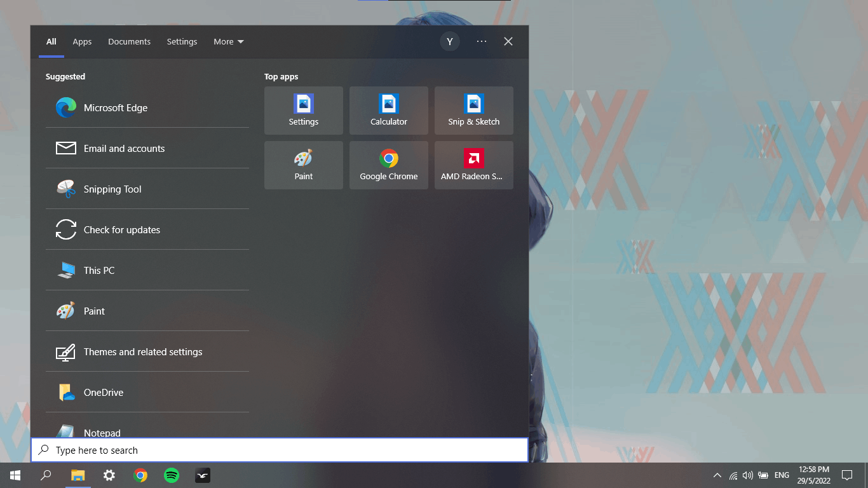Switch to the Settings filter tab
The width and height of the screenshot is (868, 488).
(182, 41)
